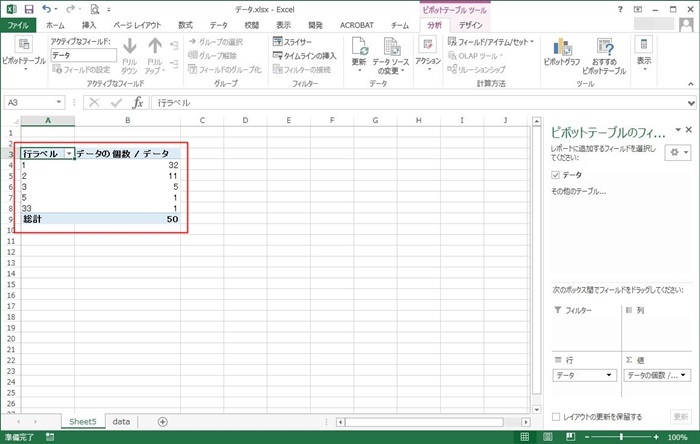Customize the Quick Access Toolbar dropdown
This screenshot has height=444, width=700.
109,9
